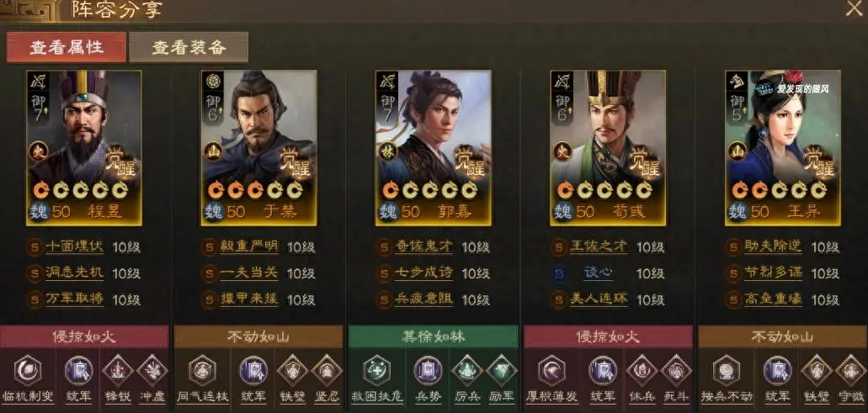
Task: Switch to the 查看属性 tab
Action: pos(67,47)
